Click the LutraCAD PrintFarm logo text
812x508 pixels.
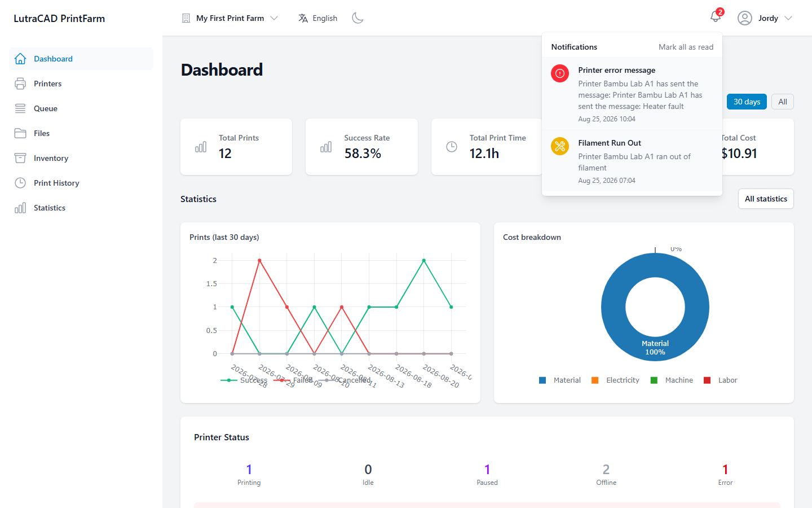click(59, 18)
